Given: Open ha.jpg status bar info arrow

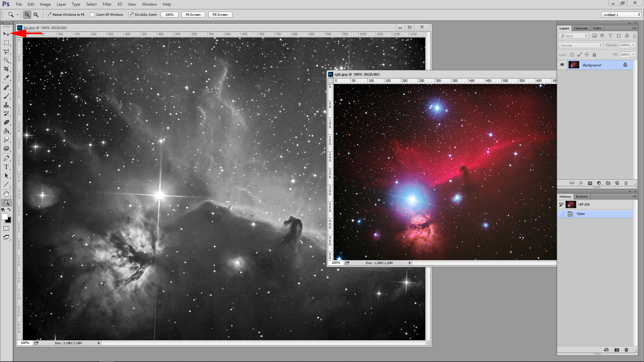Looking at the screenshot, I should click(99, 343).
